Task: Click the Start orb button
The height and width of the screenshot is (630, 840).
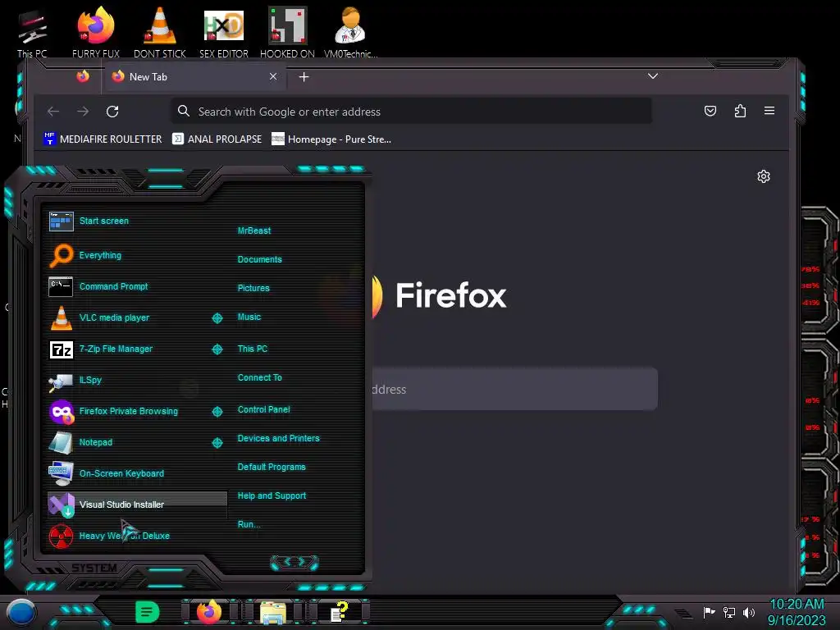Action: [21, 612]
